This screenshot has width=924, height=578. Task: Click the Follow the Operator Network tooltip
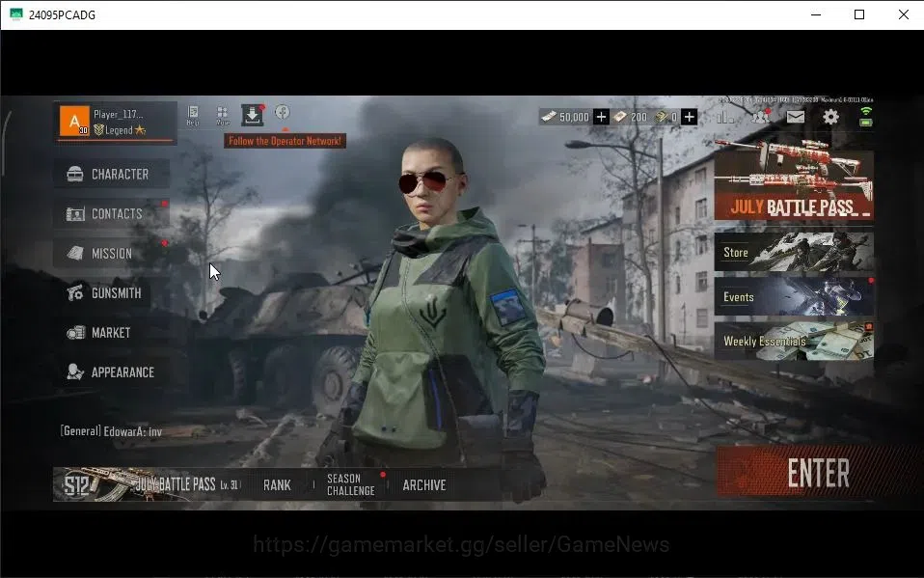point(285,141)
